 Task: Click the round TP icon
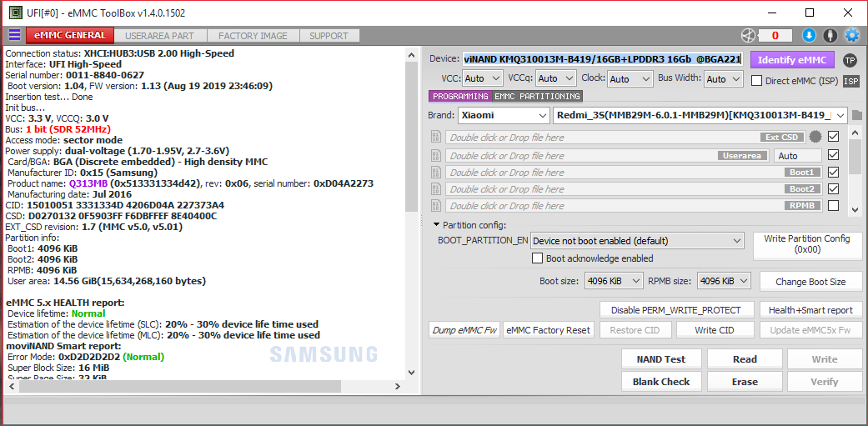point(850,60)
